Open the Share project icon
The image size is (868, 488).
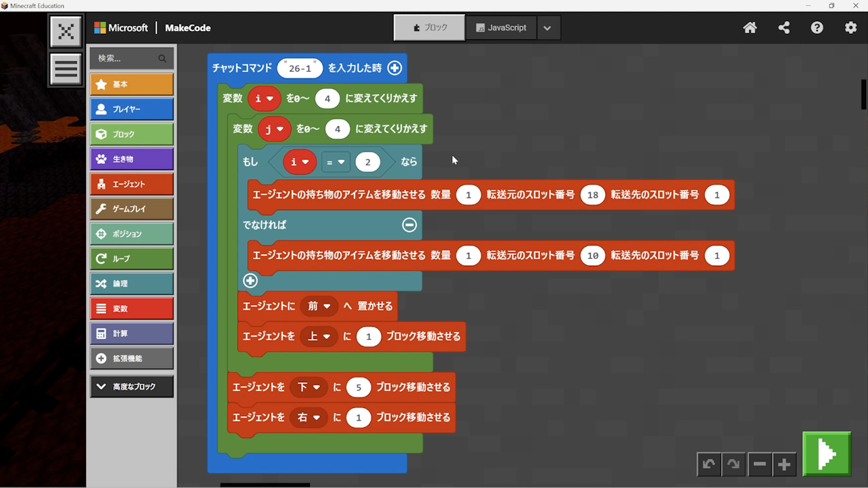pyautogui.click(x=784, y=28)
